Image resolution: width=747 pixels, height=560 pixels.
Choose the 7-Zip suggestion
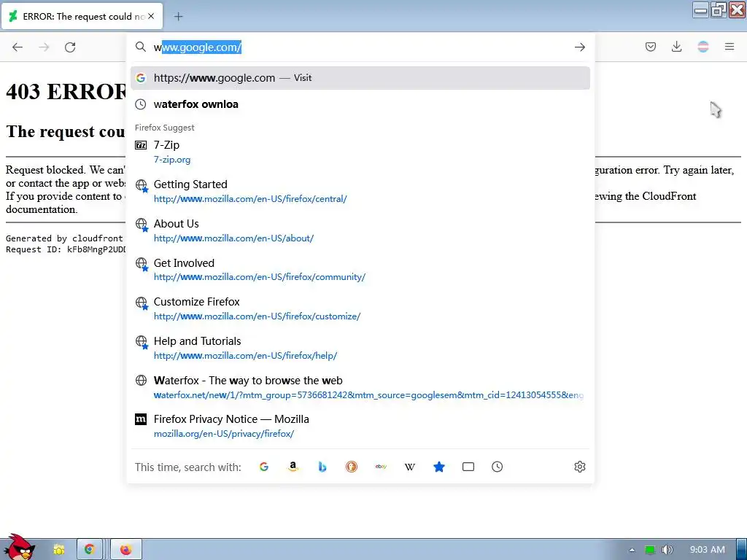[360, 152]
